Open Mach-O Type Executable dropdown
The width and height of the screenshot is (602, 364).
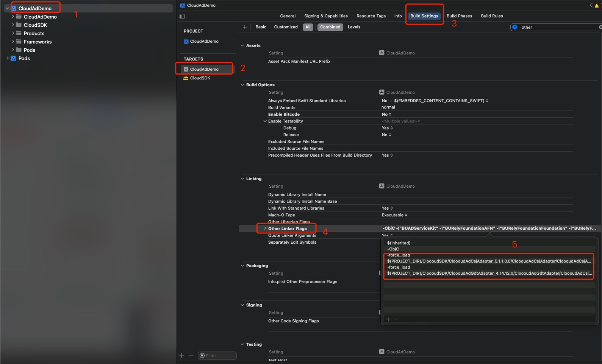point(394,215)
